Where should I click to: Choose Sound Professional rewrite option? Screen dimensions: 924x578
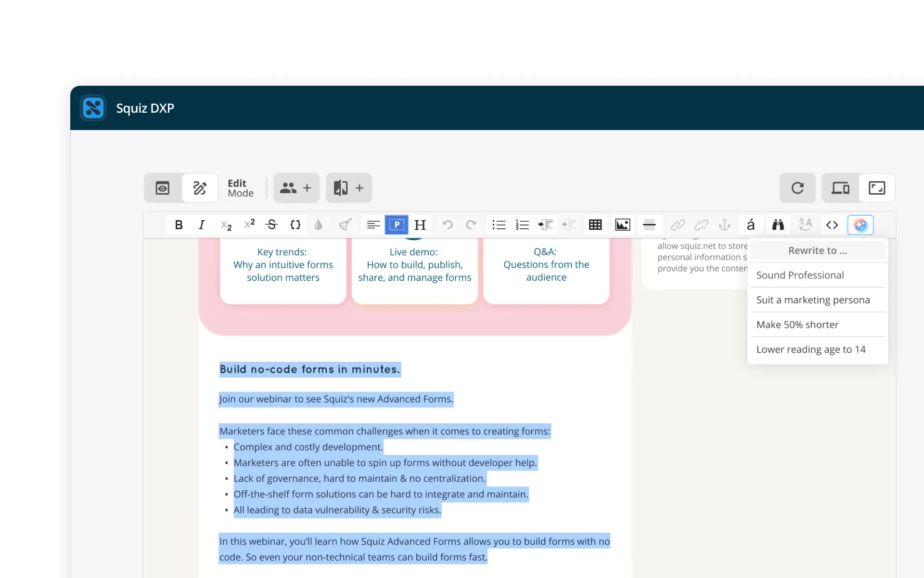pos(818,275)
